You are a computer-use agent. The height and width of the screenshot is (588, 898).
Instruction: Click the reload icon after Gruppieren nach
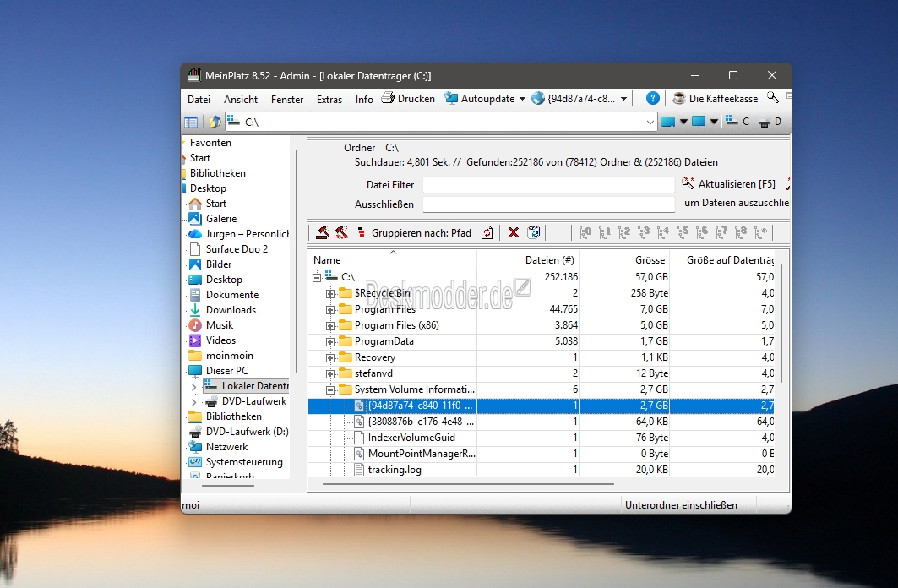(x=487, y=232)
